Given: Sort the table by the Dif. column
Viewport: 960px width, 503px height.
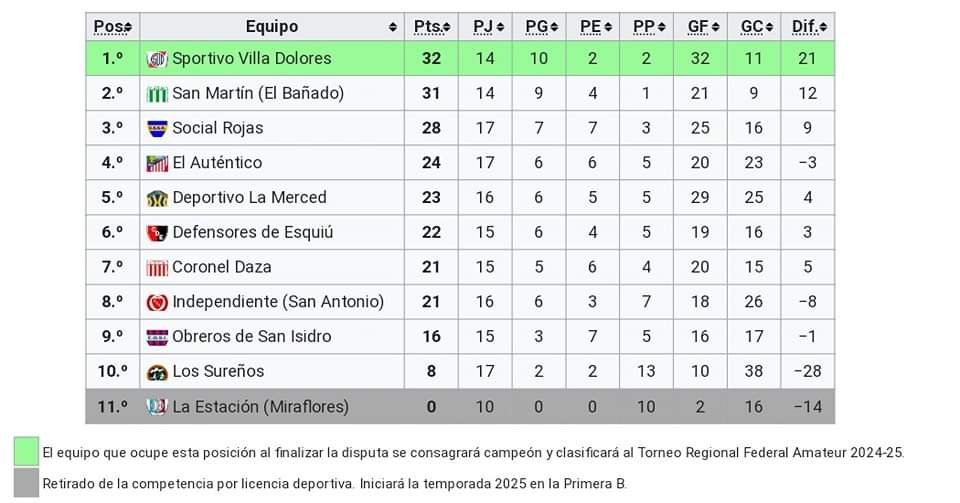Looking at the screenshot, I should point(823,27).
